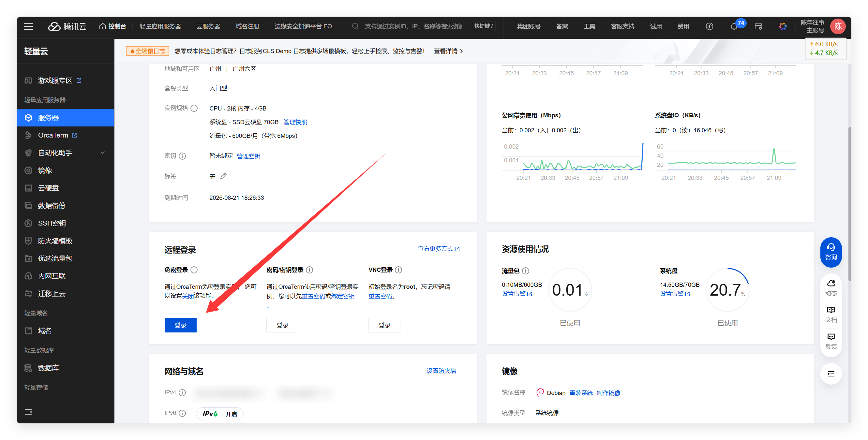Edit tags with the pencil icon
Image resolution: width=868 pixels, height=440 pixels.
[223, 176]
